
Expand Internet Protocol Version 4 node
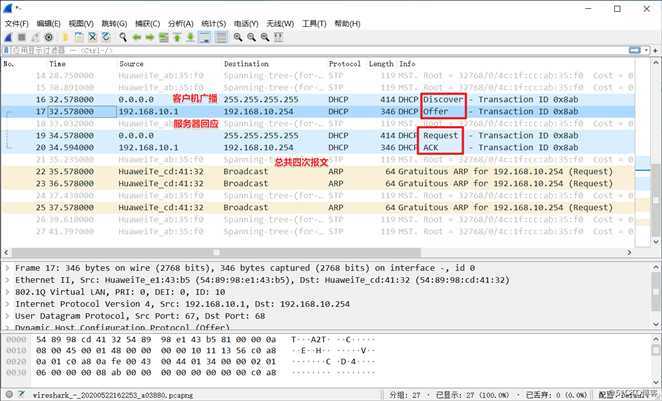(x=7, y=304)
